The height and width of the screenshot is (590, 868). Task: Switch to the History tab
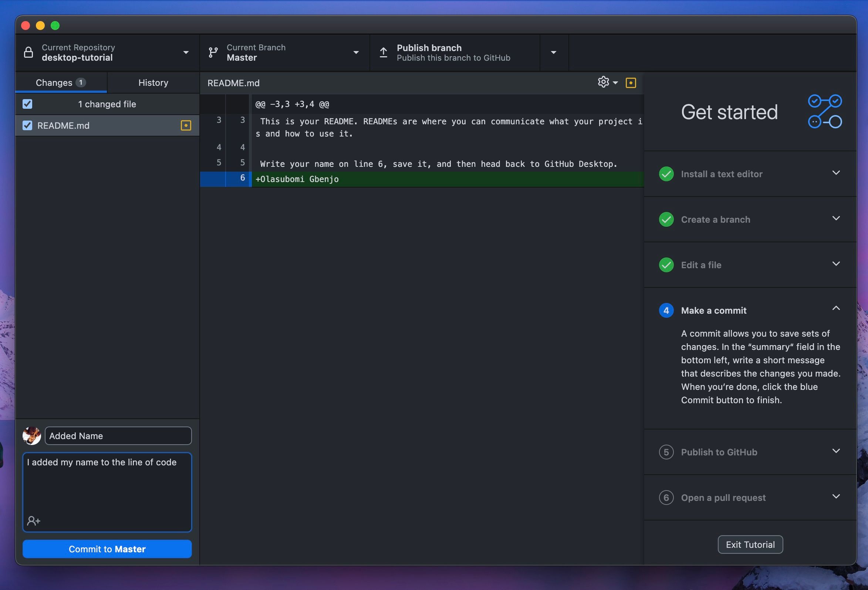(x=153, y=82)
